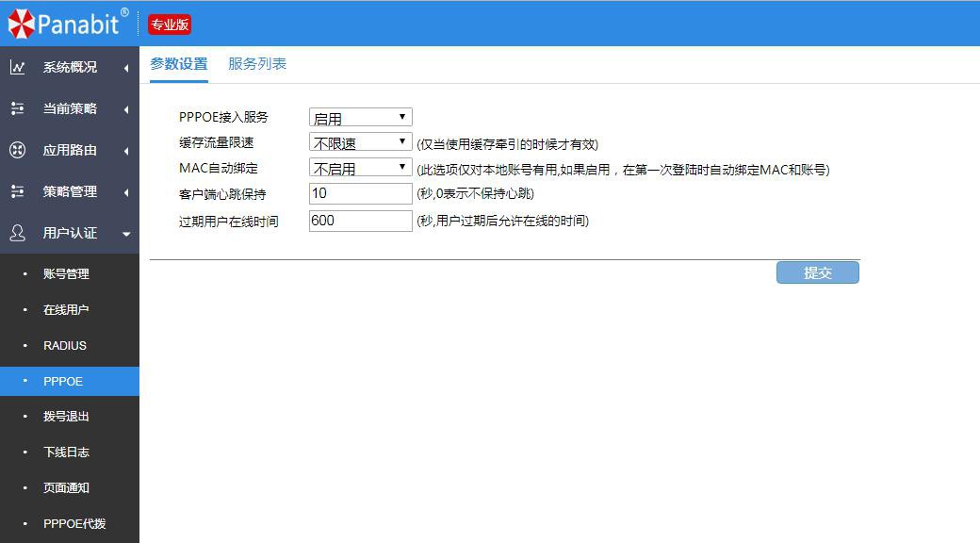Click the 用户认证 menu label
The height and width of the screenshot is (543, 980).
tap(70, 234)
